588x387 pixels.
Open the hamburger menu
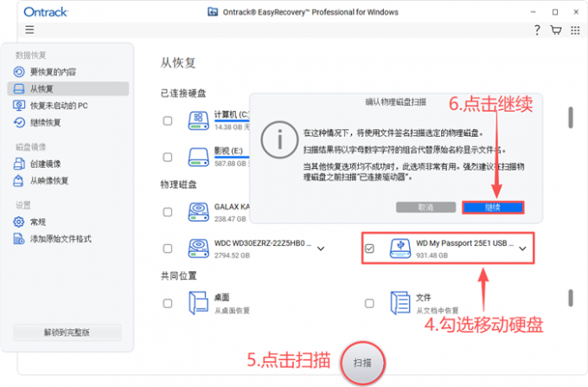pos(29,29)
